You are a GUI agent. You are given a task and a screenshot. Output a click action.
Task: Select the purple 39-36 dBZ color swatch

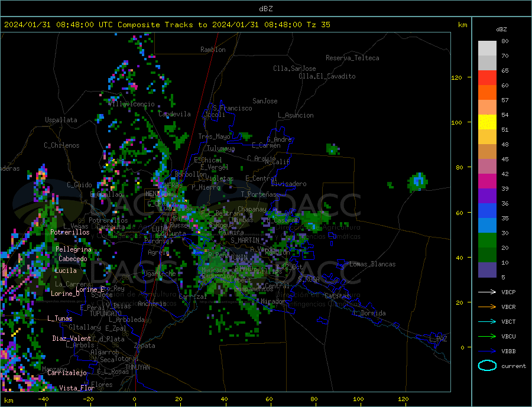[487, 196]
